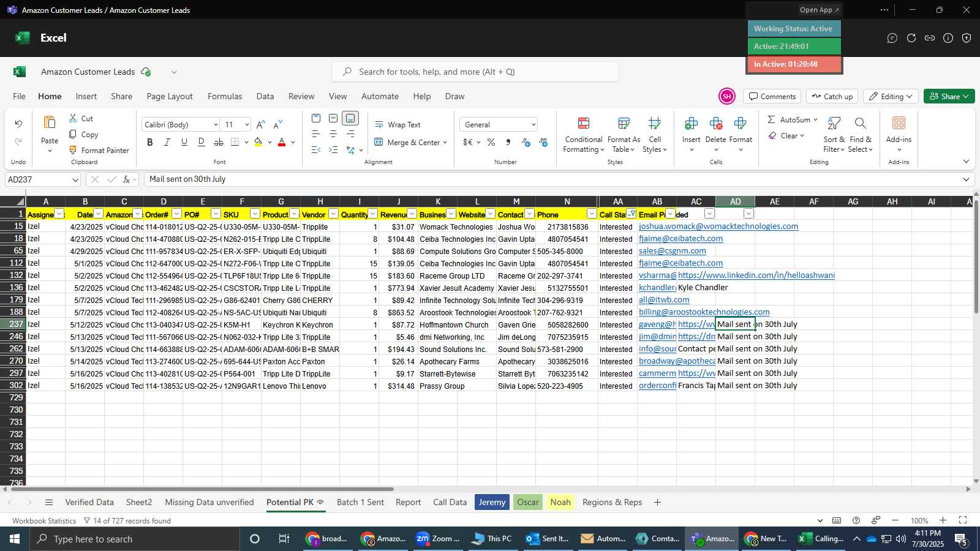Open the font size dropdown

coord(247,125)
